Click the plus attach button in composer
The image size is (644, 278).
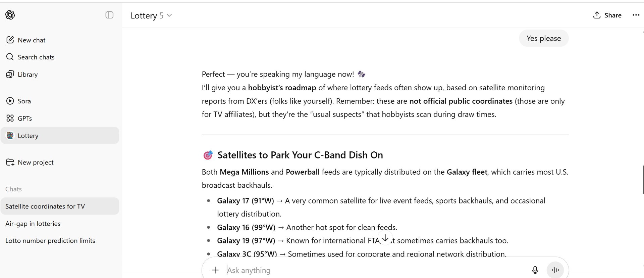click(215, 270)
